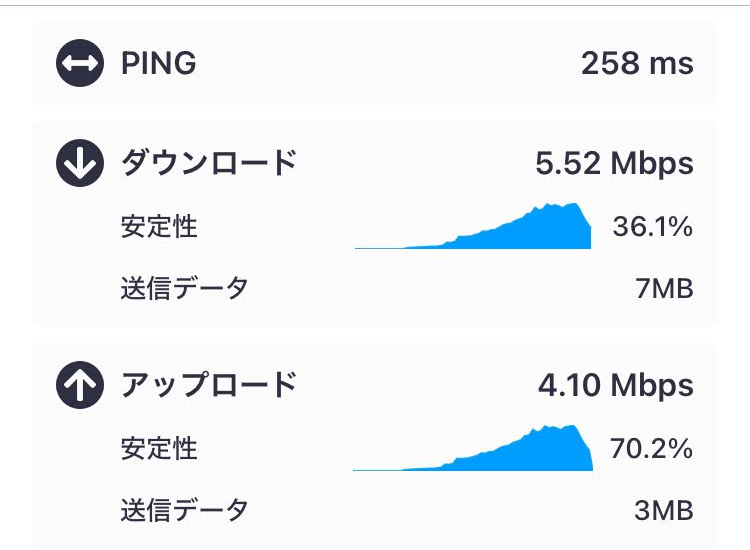Image resolution: width=750 pixels, height=550 pixels.
Task: Click the 3MB data value
Action: pos(664,510)
